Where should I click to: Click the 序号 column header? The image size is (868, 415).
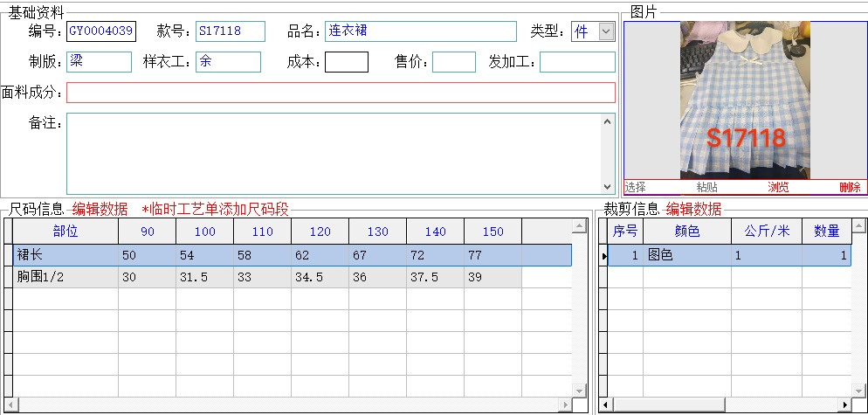(x=625, y=231)
